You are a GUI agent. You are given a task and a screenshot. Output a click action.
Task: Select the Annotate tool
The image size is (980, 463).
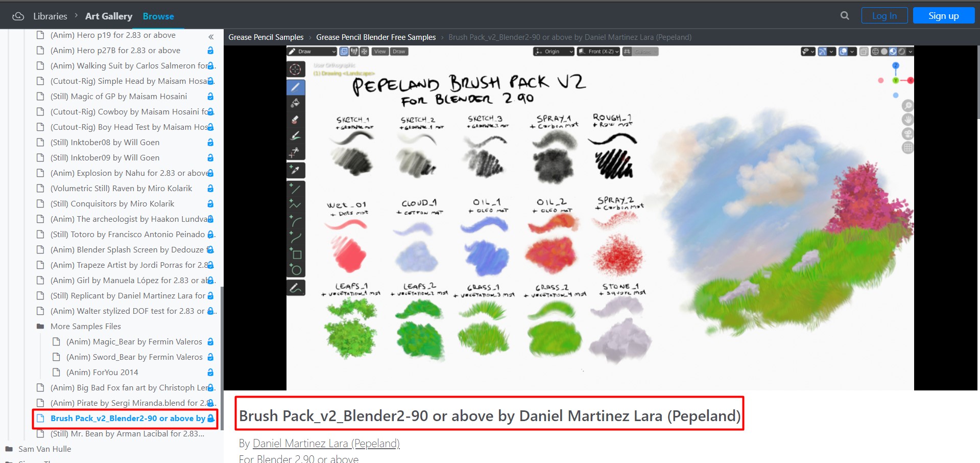[296, 288]
